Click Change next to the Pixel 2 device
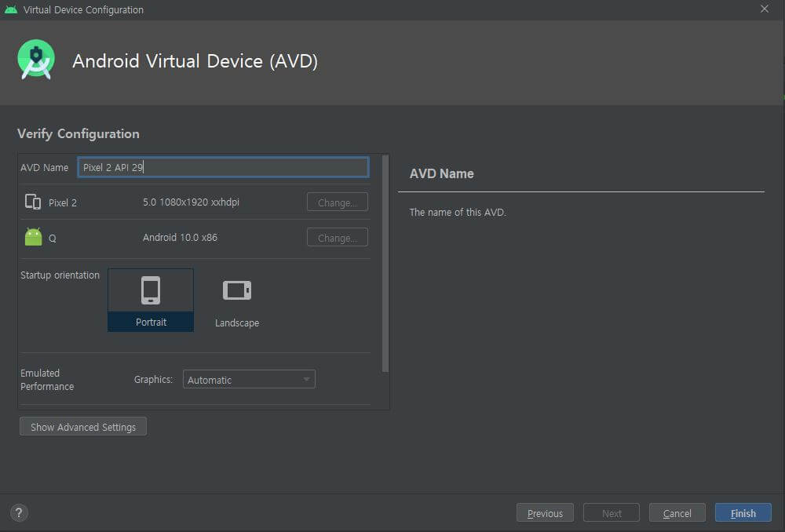 337,202
